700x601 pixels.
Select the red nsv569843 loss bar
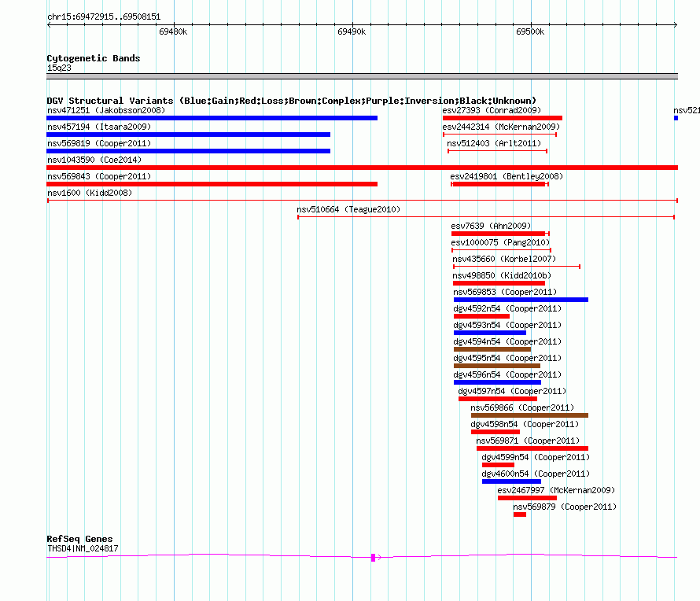point(212,184)
